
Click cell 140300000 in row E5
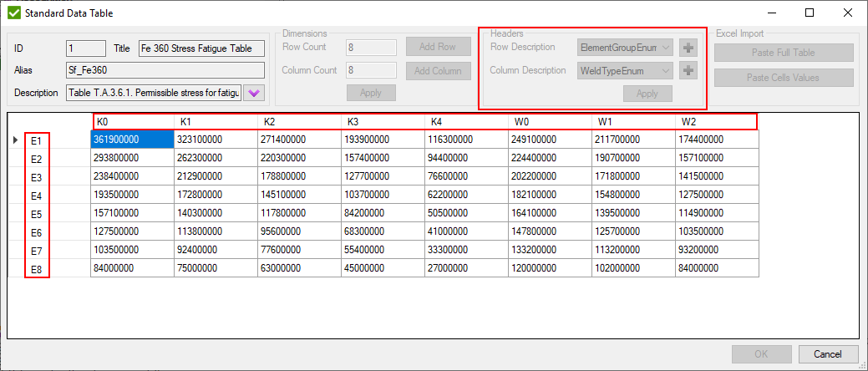[x=216, y=213]
